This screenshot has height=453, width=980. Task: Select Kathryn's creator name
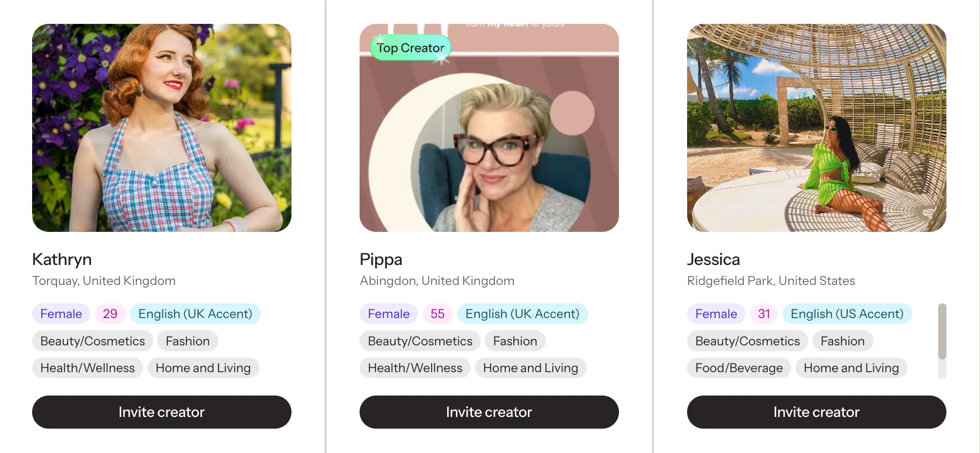coord(62,260)
